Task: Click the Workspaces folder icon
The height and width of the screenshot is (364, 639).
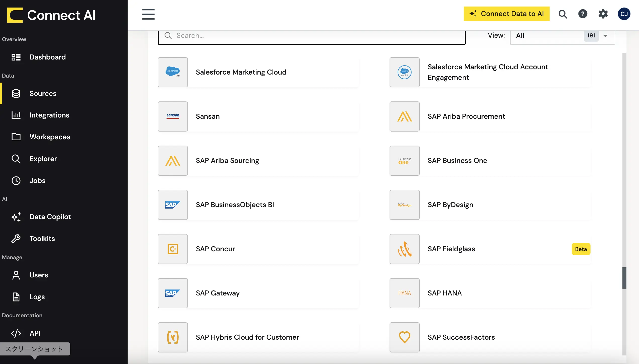Action: point(16,137)
